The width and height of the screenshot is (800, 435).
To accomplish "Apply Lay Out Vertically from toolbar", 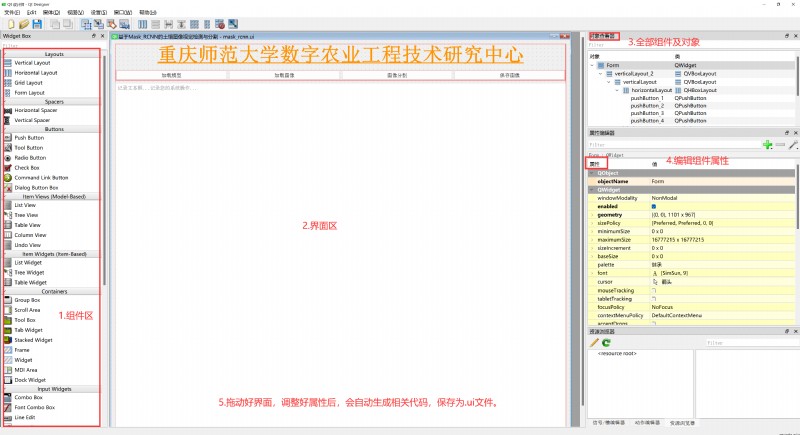I will point(155,24).
